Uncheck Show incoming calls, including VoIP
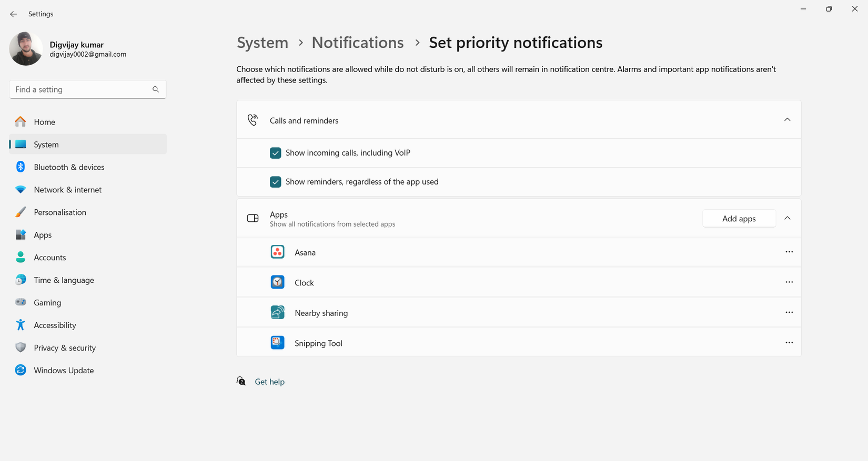The height and width of the screenshot is (461, 868). pyautogui.click(x=275, y=153)
